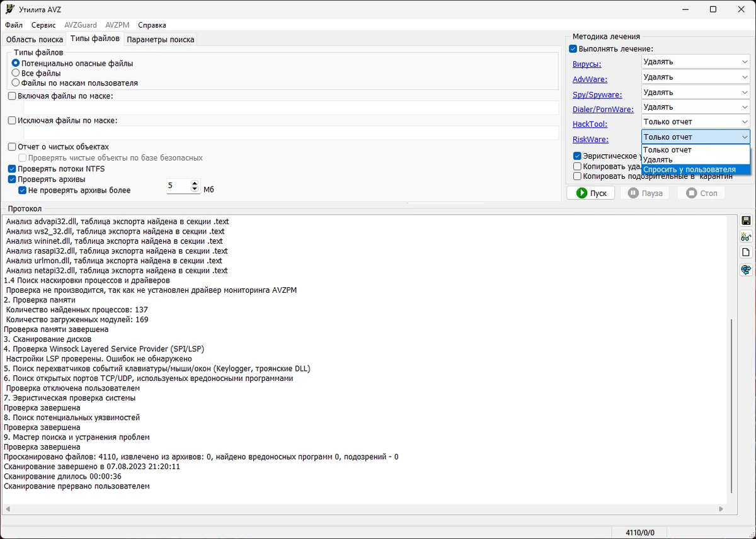Click the globe update icon beside protocol

pyautogui.click(x=746, y=269)
